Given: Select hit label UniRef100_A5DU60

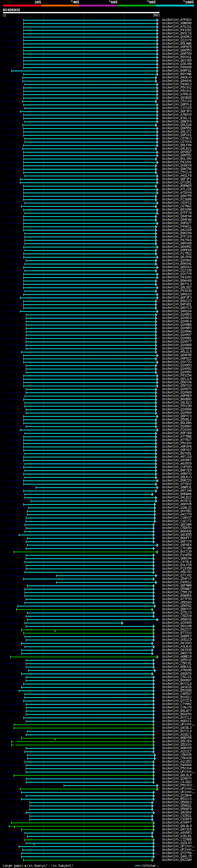Looking at the screenshot, I should point(177,602).
